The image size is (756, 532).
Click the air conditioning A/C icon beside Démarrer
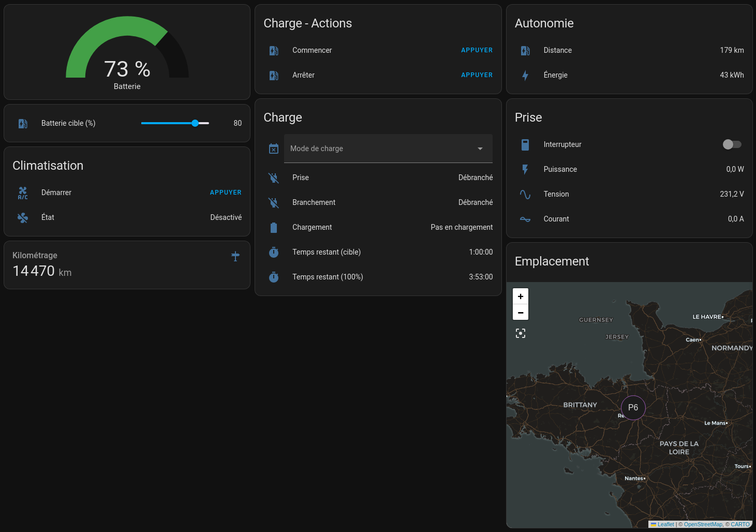[23, 193]
